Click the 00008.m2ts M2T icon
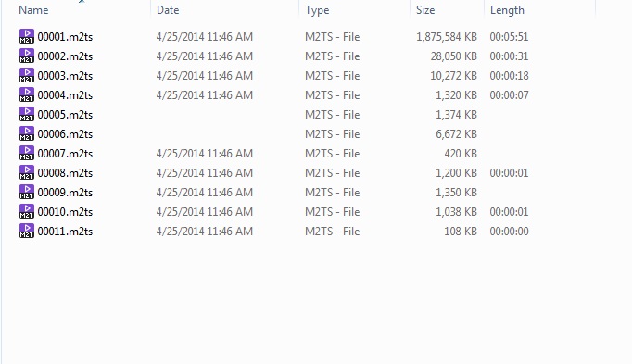 [x=27, y=172]
